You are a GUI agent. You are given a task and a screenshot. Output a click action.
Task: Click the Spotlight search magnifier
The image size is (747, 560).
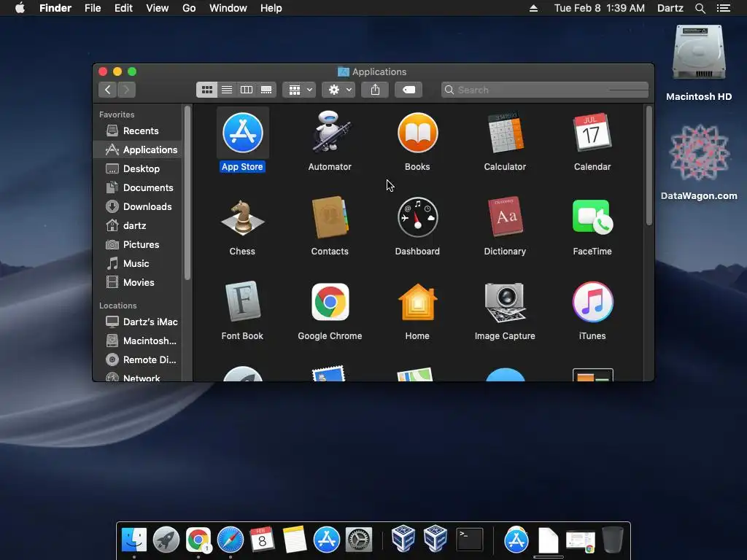coord(700,8)
